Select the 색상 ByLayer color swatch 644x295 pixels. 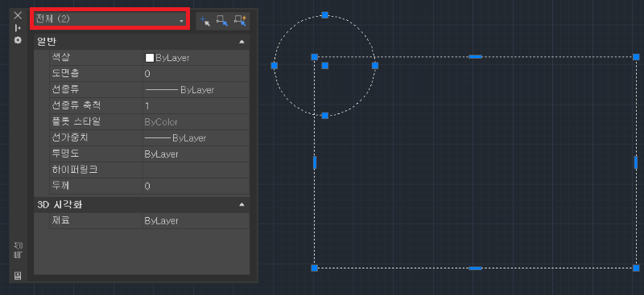pyautogui.click(x=150, y=58)
